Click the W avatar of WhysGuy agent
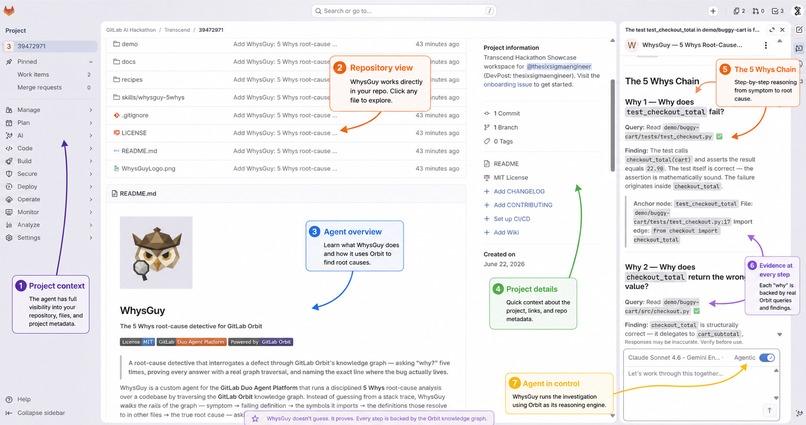 [631, 45]
